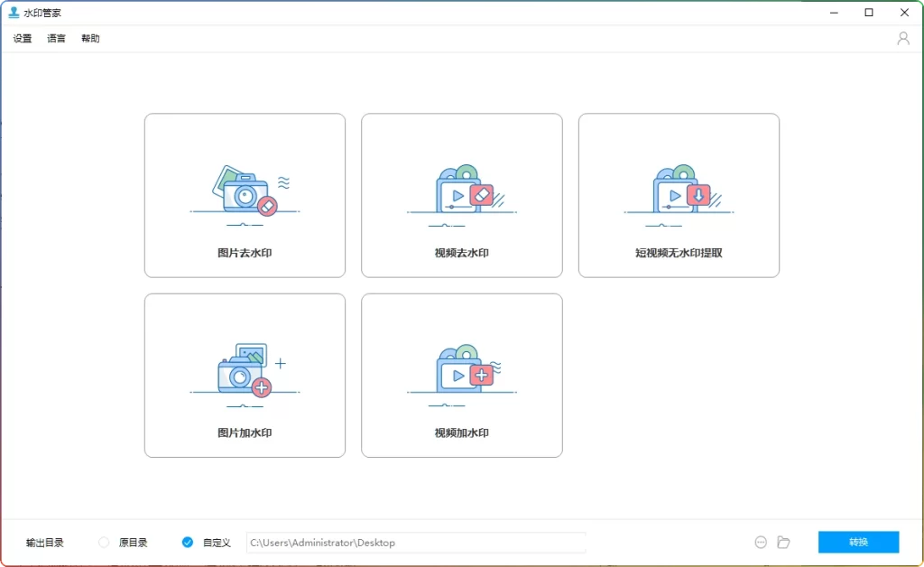Viewport: 924px width, 567px height.
Task: Open the 帮助 menu
Action: coord(90,38)
